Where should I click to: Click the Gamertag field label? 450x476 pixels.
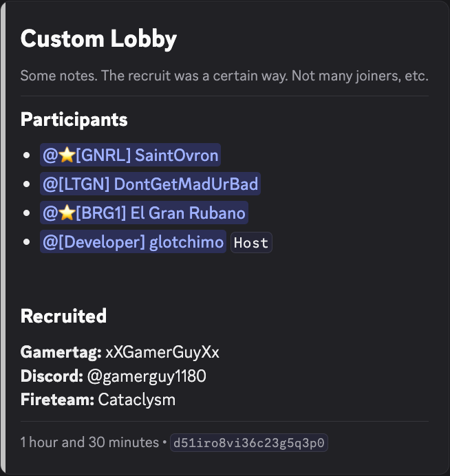[x=61, y=352]
